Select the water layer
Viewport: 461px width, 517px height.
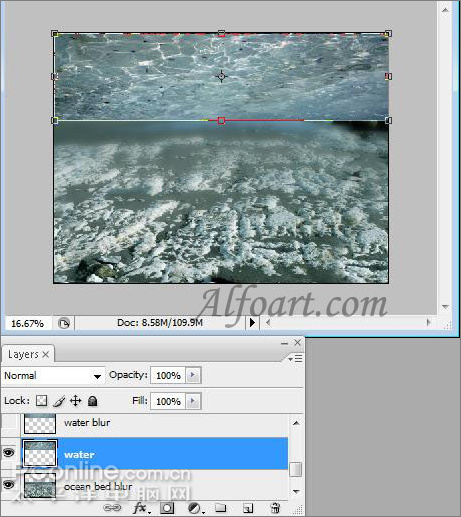pos(155,454)
